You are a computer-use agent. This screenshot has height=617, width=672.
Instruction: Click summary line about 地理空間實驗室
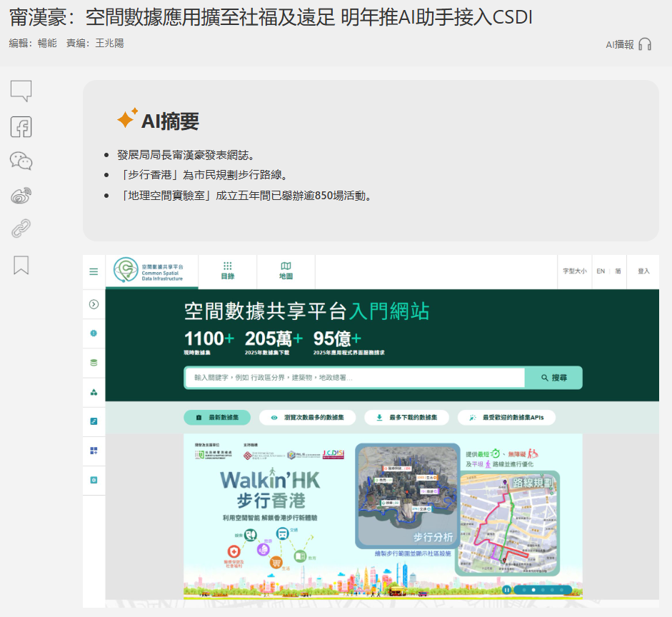click(x=244, y=196)
